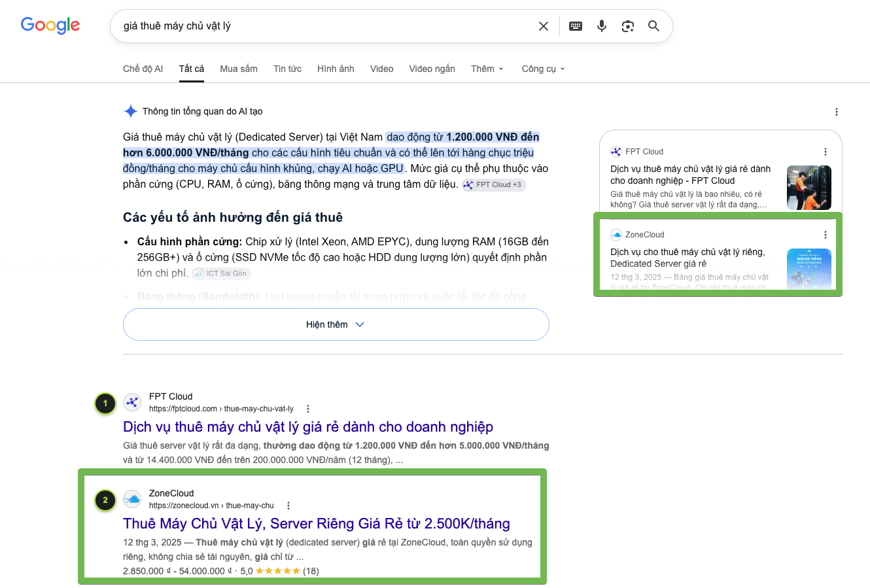
Task: Go to the Tin tức tab
Action: click(287, 69)
